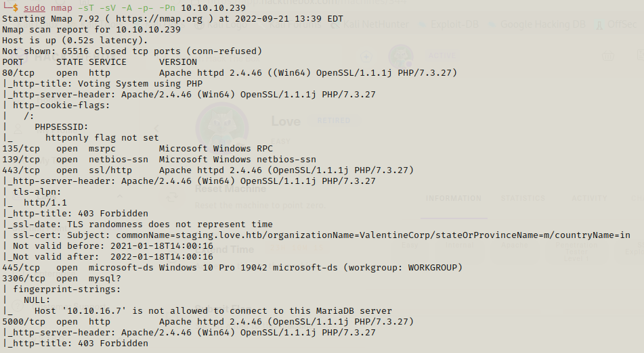Open the OffSec bookmark
Viewport: 644px width, 353px height.
tap(617, 24)
